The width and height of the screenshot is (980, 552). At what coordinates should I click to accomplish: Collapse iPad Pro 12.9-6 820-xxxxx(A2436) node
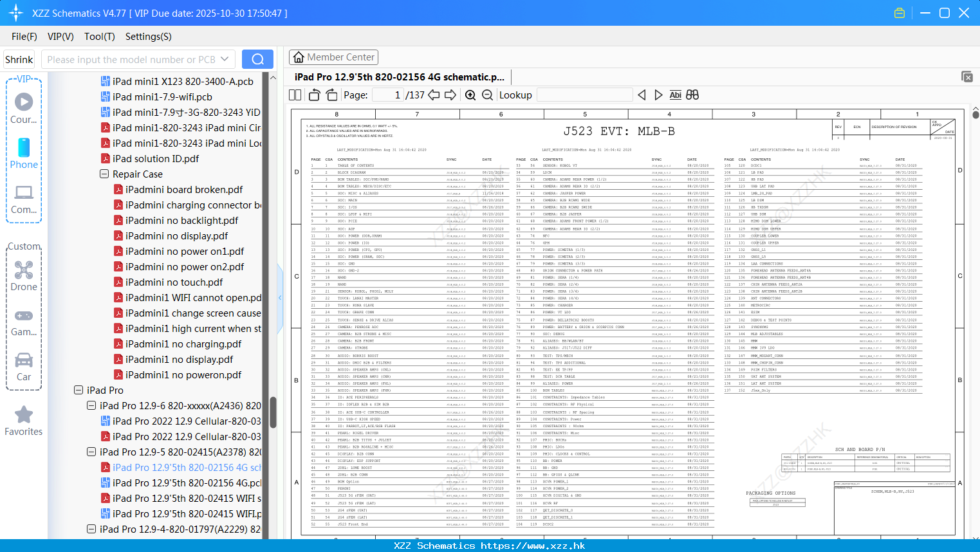click(x=91, y=405)
